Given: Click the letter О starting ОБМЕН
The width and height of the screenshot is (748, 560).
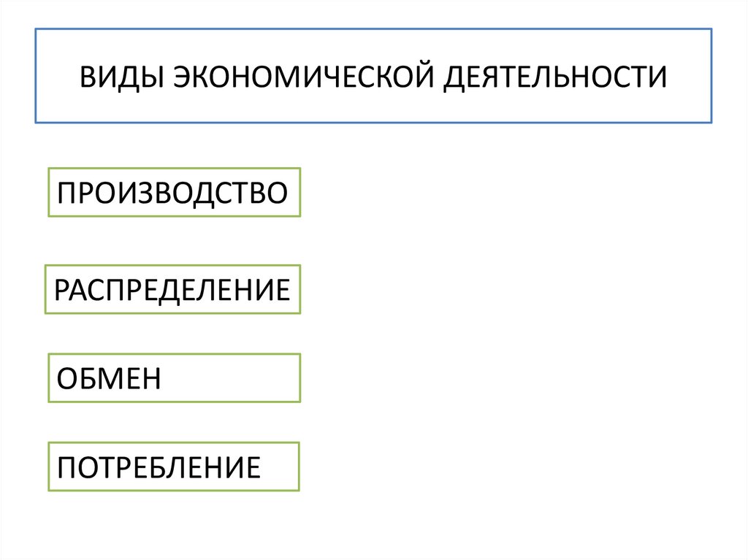Looking at the screenshot, I should [x=66, y=379].
